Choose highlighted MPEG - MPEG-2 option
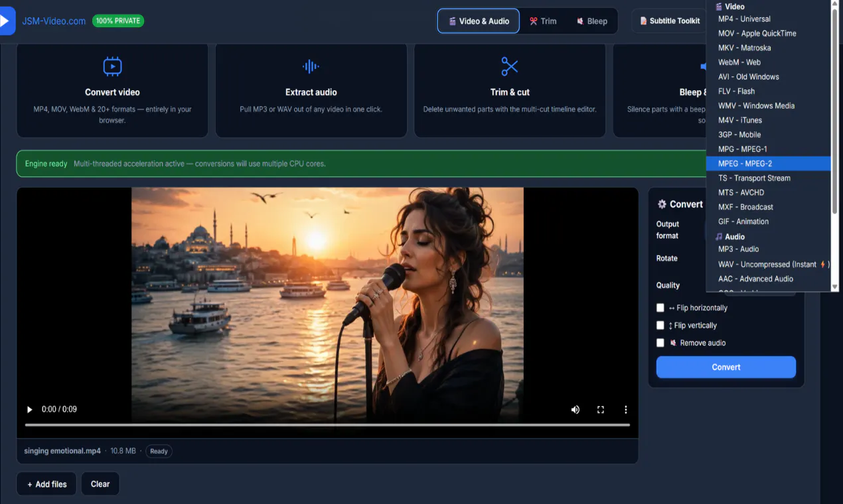 (x=769, y=164)
